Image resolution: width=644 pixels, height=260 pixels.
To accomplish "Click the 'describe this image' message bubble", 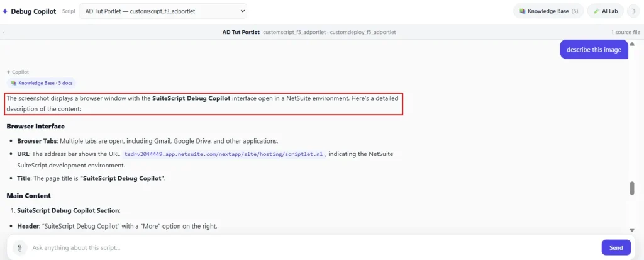I will point(594,49).
